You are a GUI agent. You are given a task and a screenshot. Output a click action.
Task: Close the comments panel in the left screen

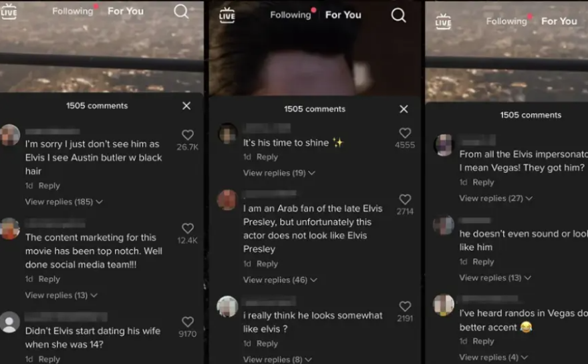pos(186,106)
